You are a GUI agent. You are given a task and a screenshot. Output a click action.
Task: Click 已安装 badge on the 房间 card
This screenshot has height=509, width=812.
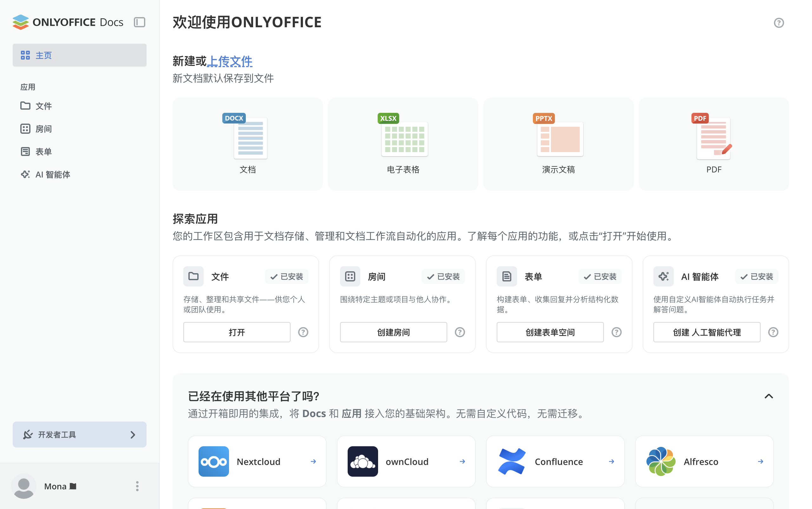point(443,276)
